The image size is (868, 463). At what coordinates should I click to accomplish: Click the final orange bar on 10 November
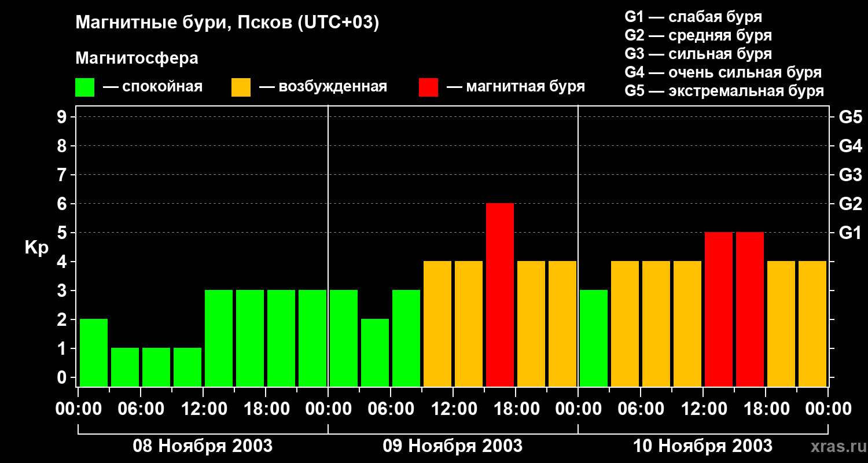pyautogui.click(x=812, y=324)
